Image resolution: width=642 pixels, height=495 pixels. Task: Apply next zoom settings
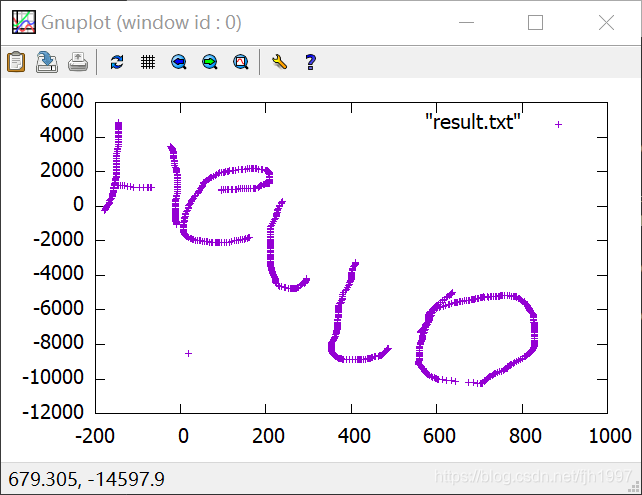(210, 62)
